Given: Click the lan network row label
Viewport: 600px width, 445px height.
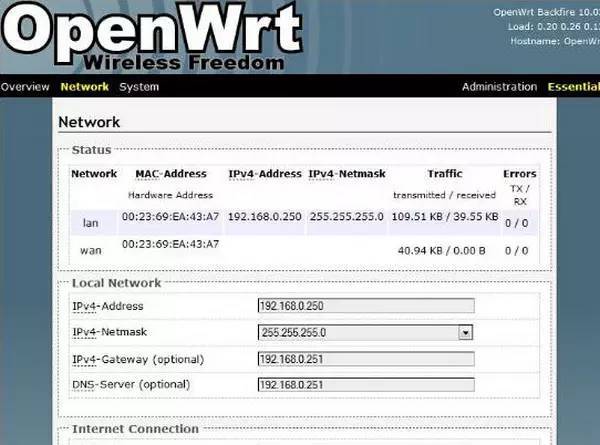Looking at the screenshot, I should [91, 223].
